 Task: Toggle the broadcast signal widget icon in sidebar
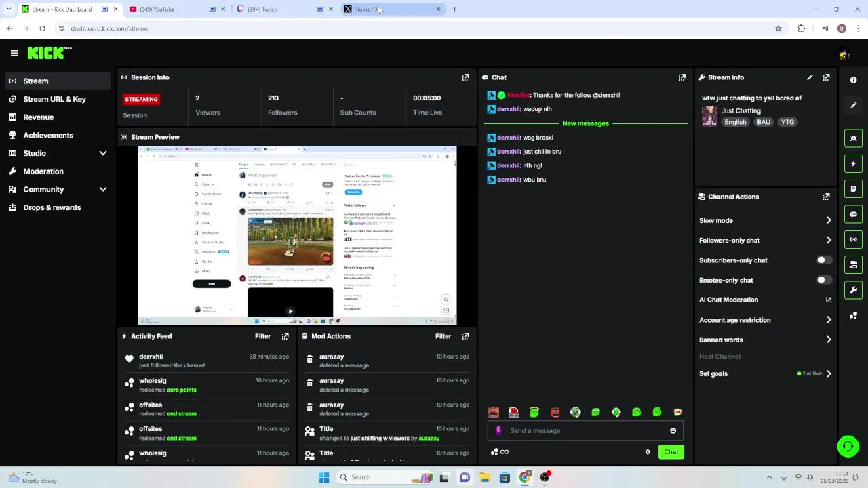853,239
